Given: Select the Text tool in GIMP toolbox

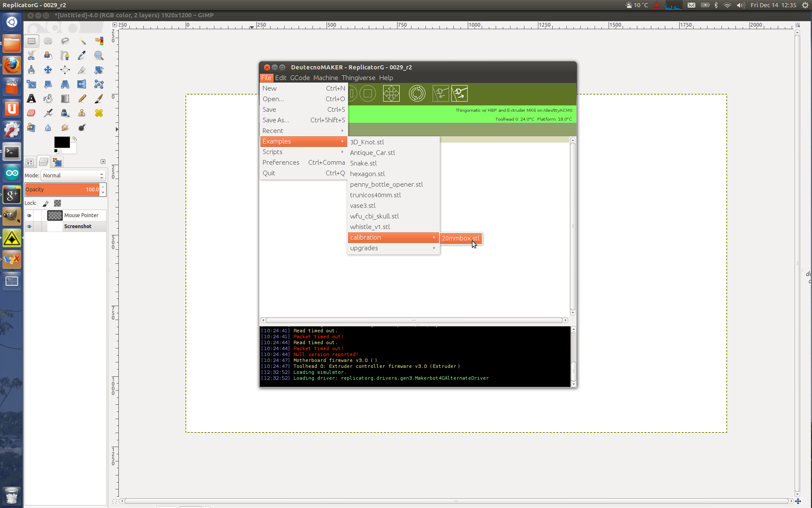Looking at the screenshot, I should point(31,99).
